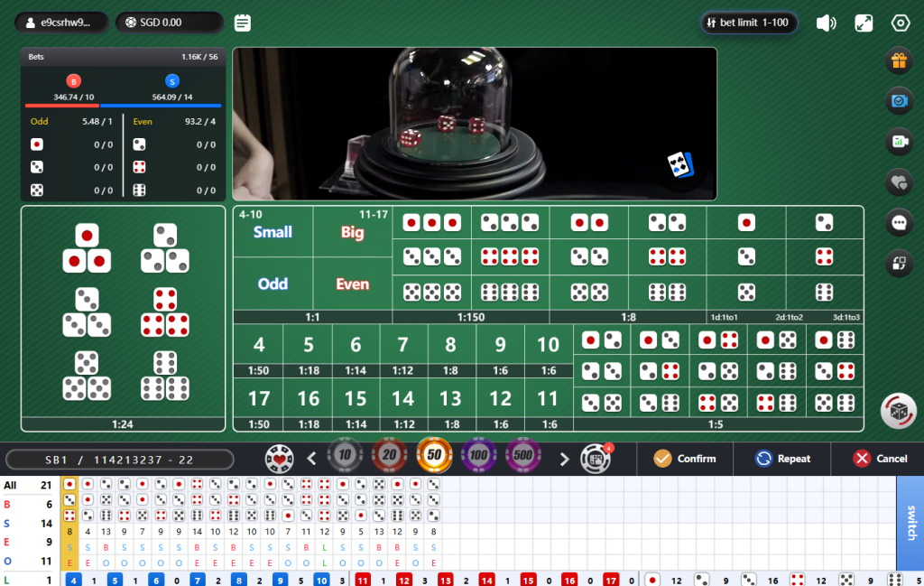
Task: Select the purple 100 chip
Action: [x=478, y=457]
